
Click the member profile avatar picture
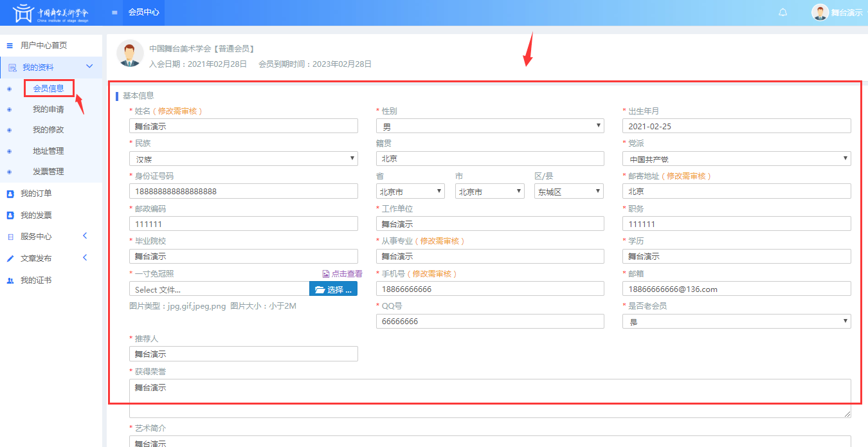point(130,53)
